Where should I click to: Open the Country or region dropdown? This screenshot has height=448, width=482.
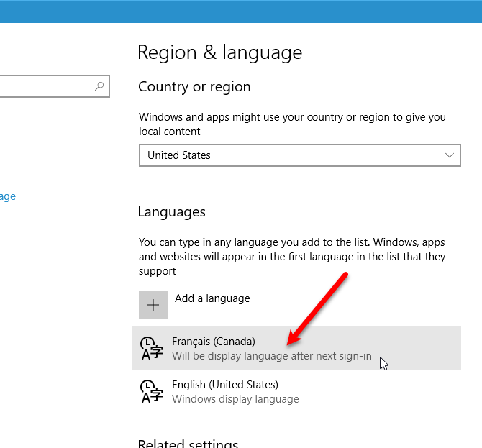(x=299, y=155)
